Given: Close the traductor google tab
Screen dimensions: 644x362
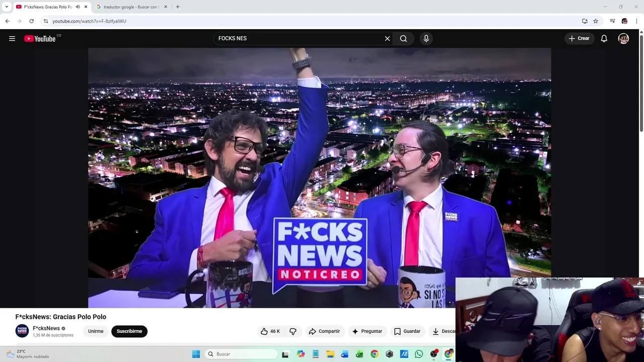Looking at the screenshot, I should click(x=166, y=7).
